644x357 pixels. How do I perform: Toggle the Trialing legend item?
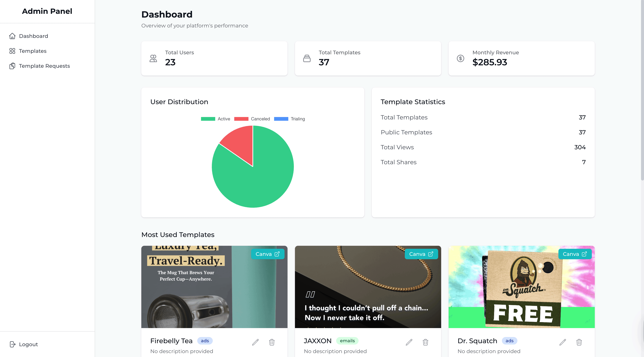tap(290, 119)
